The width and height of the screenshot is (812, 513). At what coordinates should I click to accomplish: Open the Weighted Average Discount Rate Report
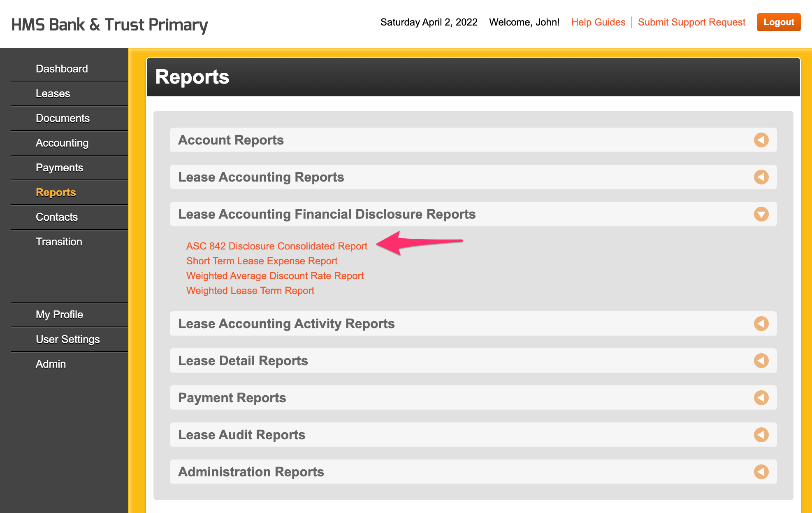(275, 275)
